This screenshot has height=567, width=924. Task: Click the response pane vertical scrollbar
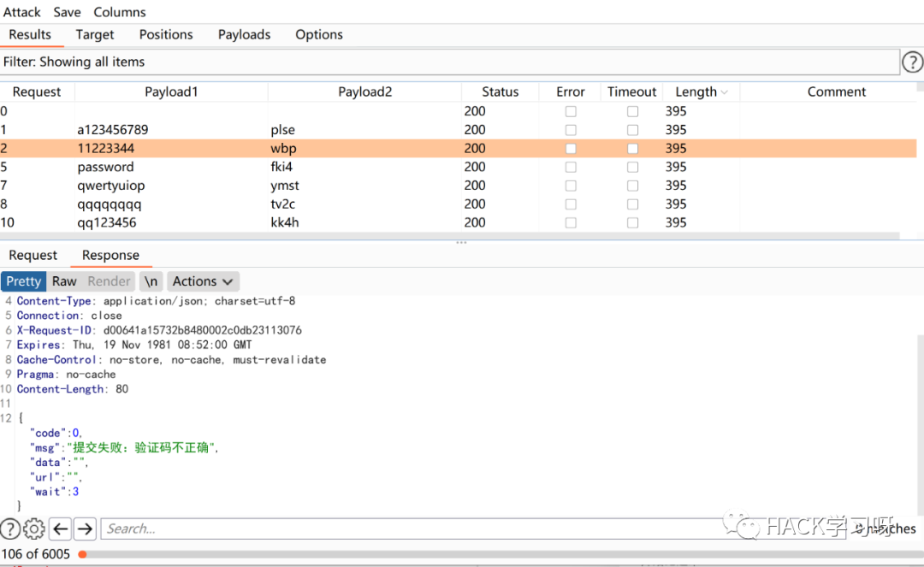[921, 424]
